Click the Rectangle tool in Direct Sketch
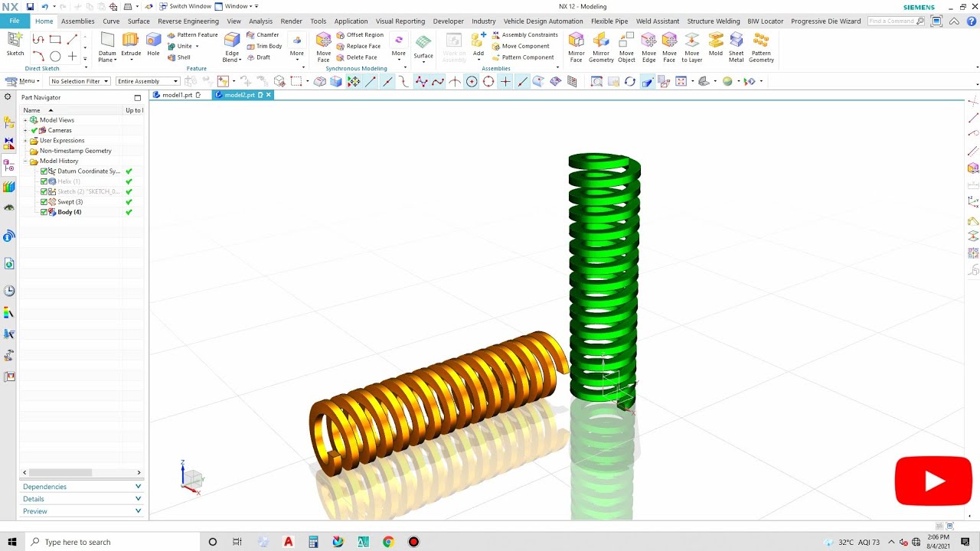The width and height of the screenshot is (980, 551). click(55, 39)
